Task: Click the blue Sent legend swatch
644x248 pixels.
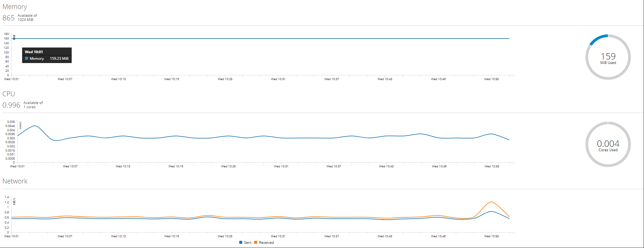Action: (x=241, y=243)
